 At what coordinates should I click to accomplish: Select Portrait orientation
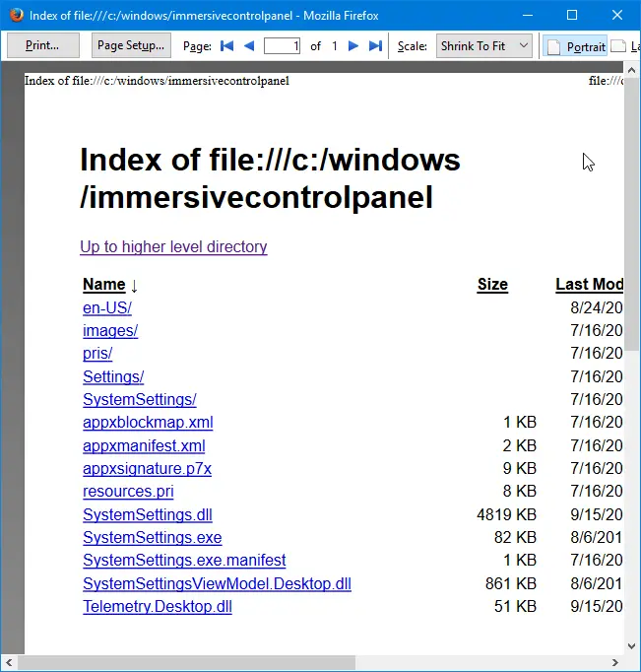tap(575, 46)
